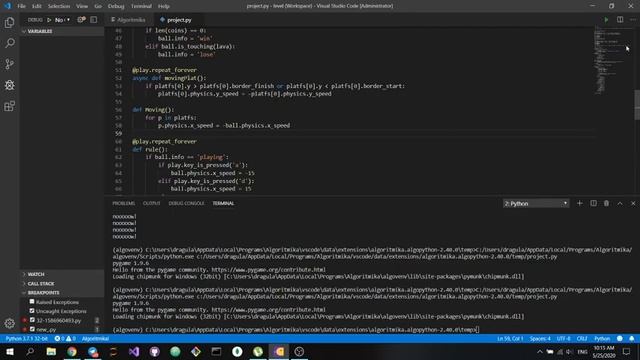Image resolution: width=640 pixels, height=360 pixels.
Task: Switch to the Problems panel tab
Action: [123, 203]
